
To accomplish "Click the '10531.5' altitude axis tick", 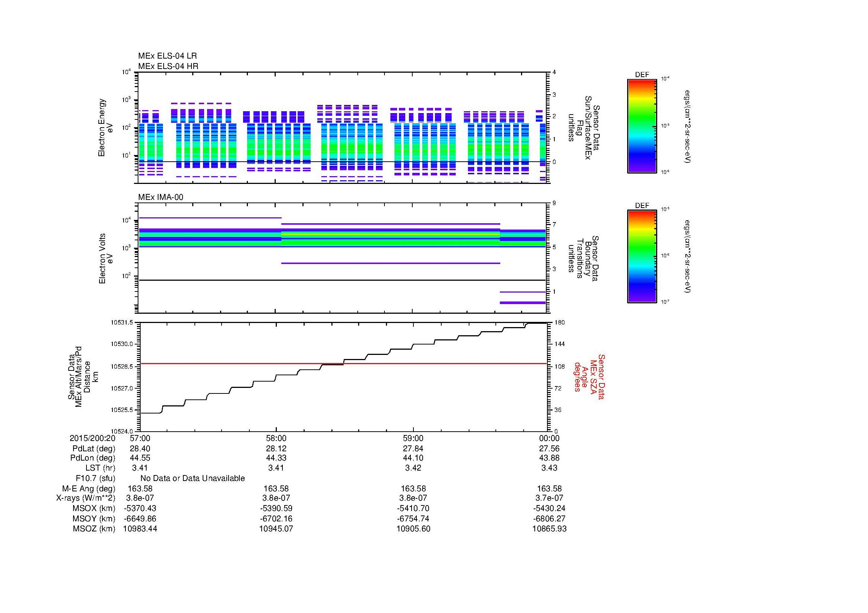I will coord(122,323).
